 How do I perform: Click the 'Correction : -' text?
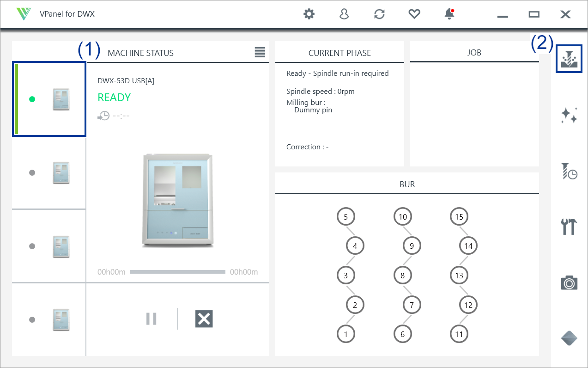tap(308, 147)
